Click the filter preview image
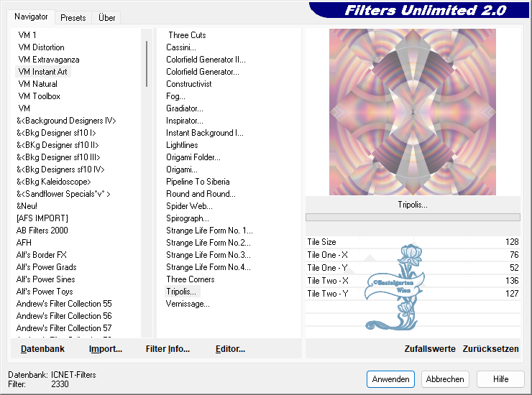Viewport: 532px width, 395px height. 413,112
